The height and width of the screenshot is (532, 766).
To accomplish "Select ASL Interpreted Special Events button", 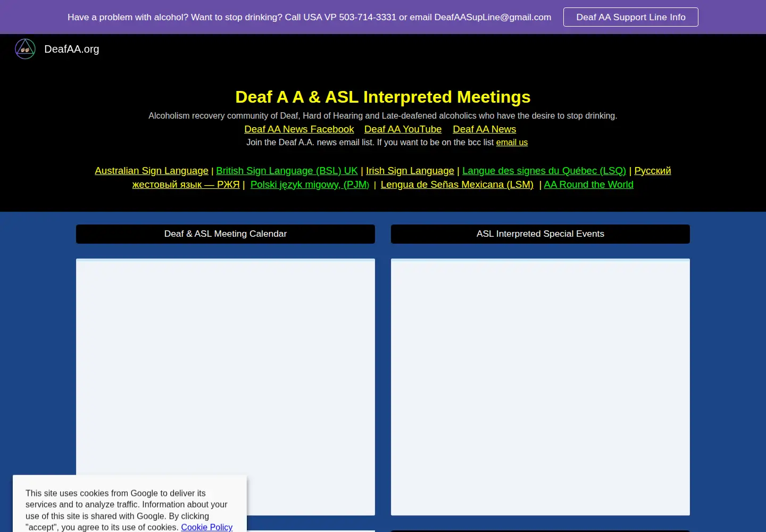I will coord(540,234).
